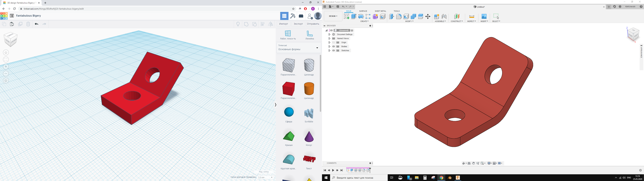Expand the Bodies tree node
The image size is (644, 181).
coord(330,46)
